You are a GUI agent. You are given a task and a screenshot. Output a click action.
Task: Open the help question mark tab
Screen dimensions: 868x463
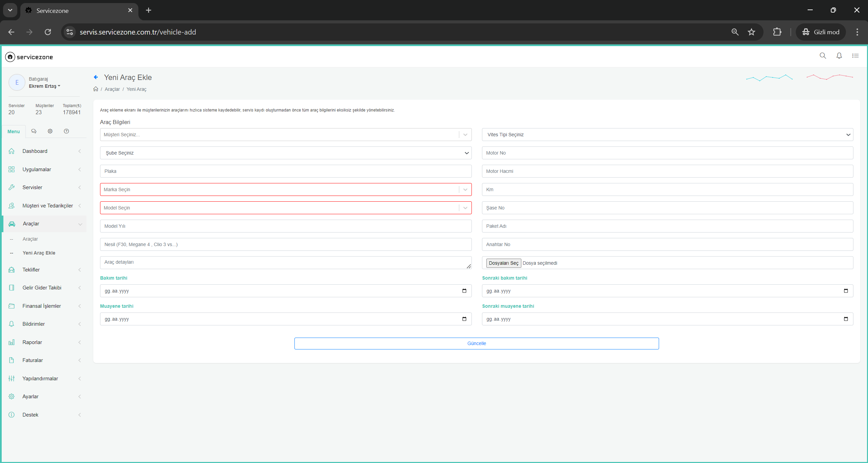[66, 131]
